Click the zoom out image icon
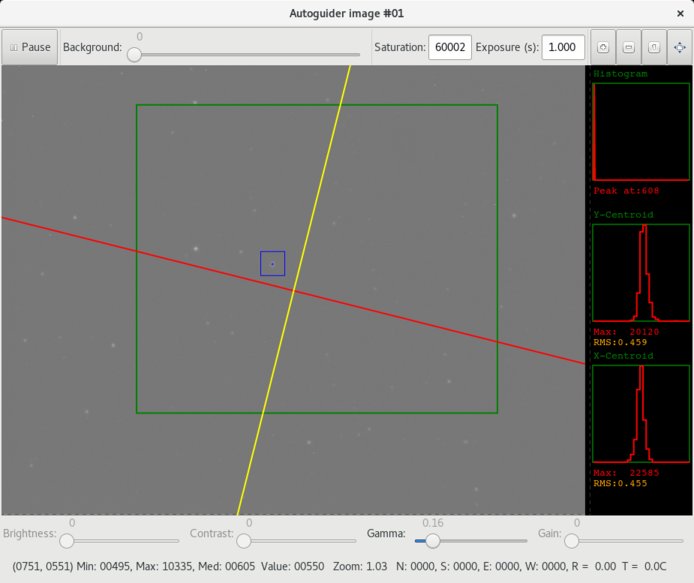The width and height of the screenshot is (694, 583). click(x=628, y=47)
